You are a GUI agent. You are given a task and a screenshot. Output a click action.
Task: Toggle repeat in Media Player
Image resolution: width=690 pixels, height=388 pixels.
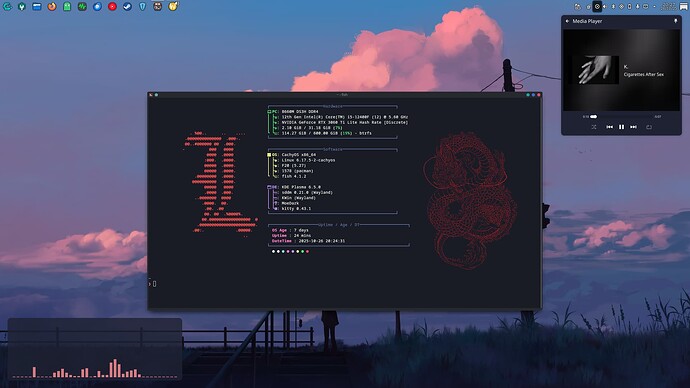(649, 127)
